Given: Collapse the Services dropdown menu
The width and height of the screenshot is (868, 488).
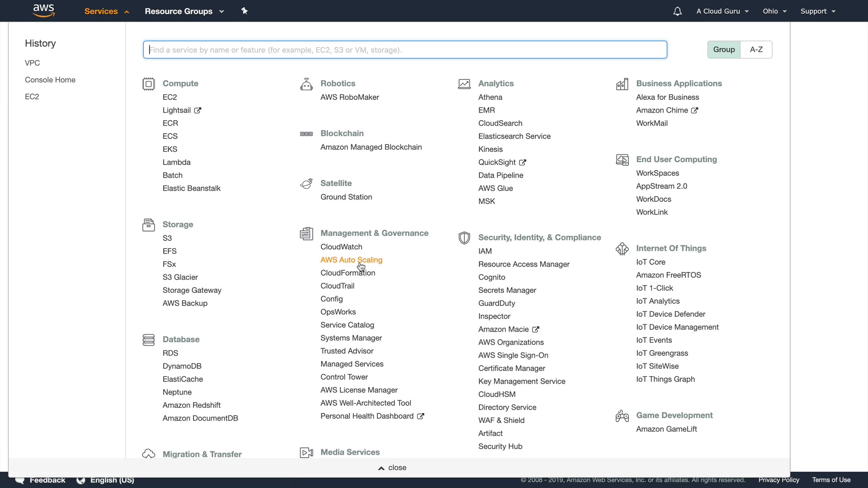Looking at the screenshot, I should 107,11.
